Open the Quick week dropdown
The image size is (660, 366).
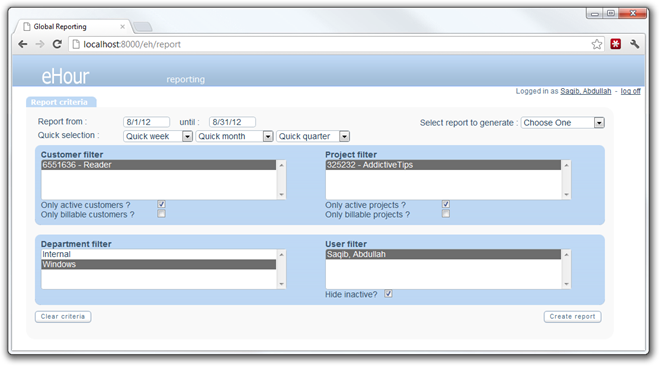[158, 136]
